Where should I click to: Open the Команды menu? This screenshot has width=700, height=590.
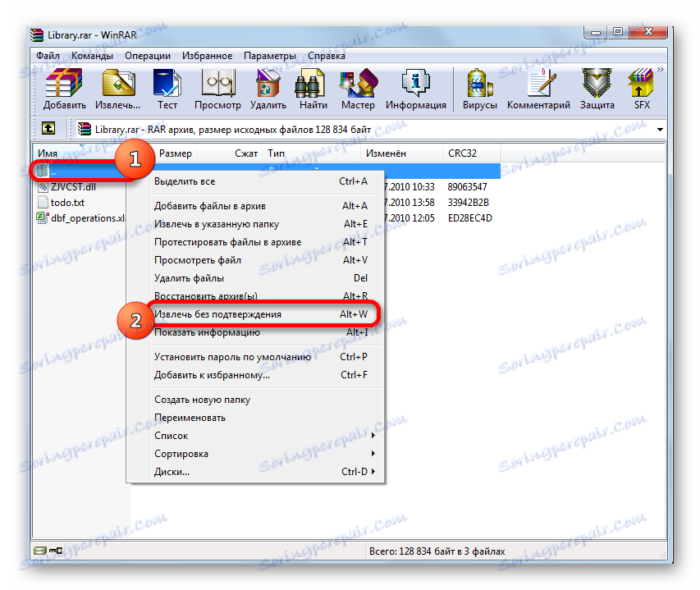coord(92,56)
